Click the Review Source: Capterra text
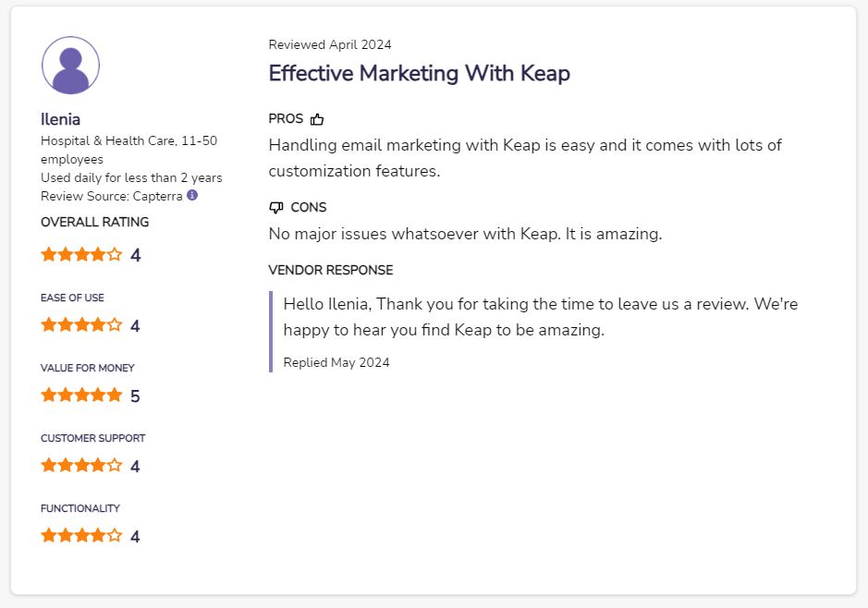This screenshot has width=868, height=608. 111,197
